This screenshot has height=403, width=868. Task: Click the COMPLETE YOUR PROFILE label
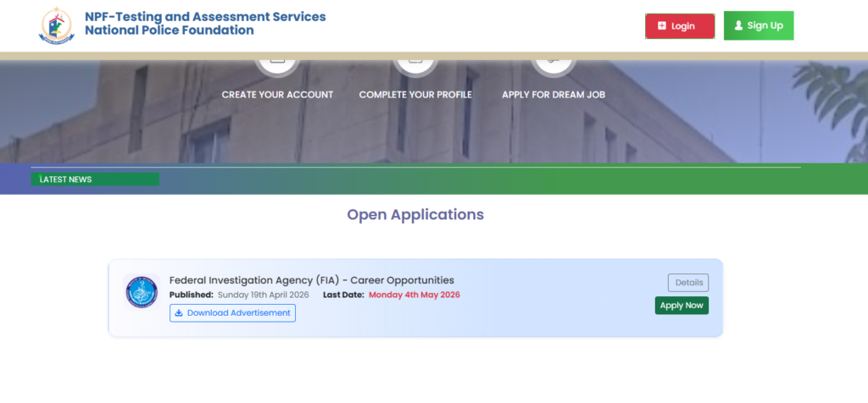tap(415, 95)
